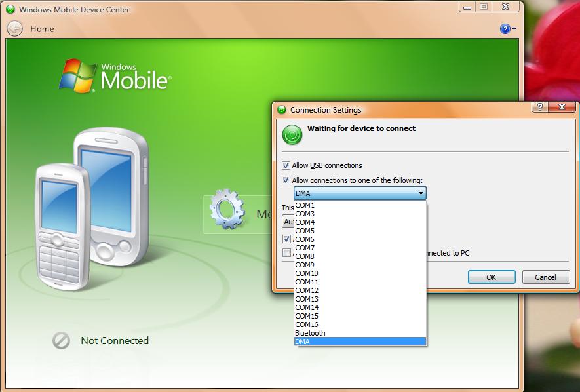Pick the COM12 option
The image size is (580, 392).
pos(360,290)
